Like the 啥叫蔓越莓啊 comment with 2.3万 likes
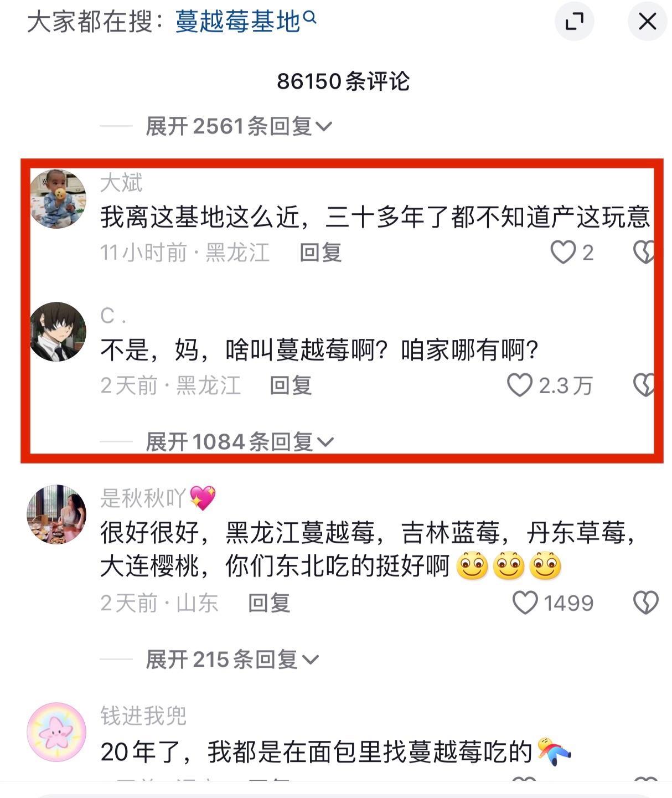This screenshot has width=672, height=798. click(x=519, y=385)
